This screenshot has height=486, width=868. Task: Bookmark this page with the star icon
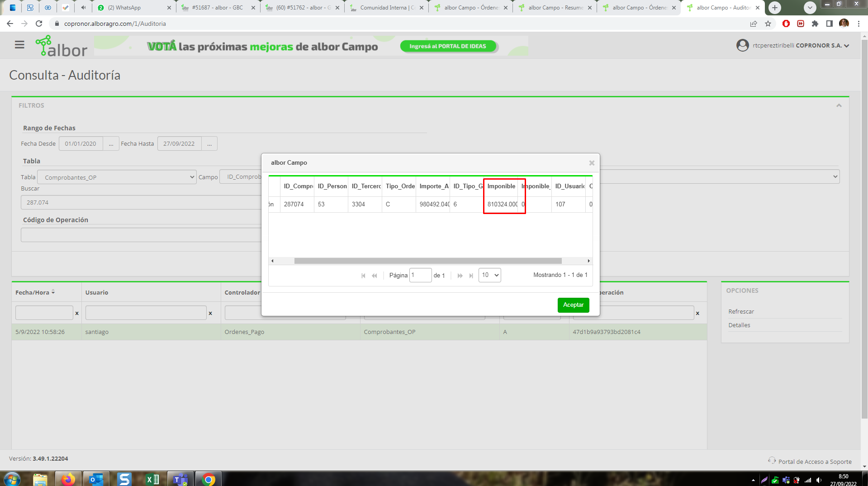coord(768,24)
